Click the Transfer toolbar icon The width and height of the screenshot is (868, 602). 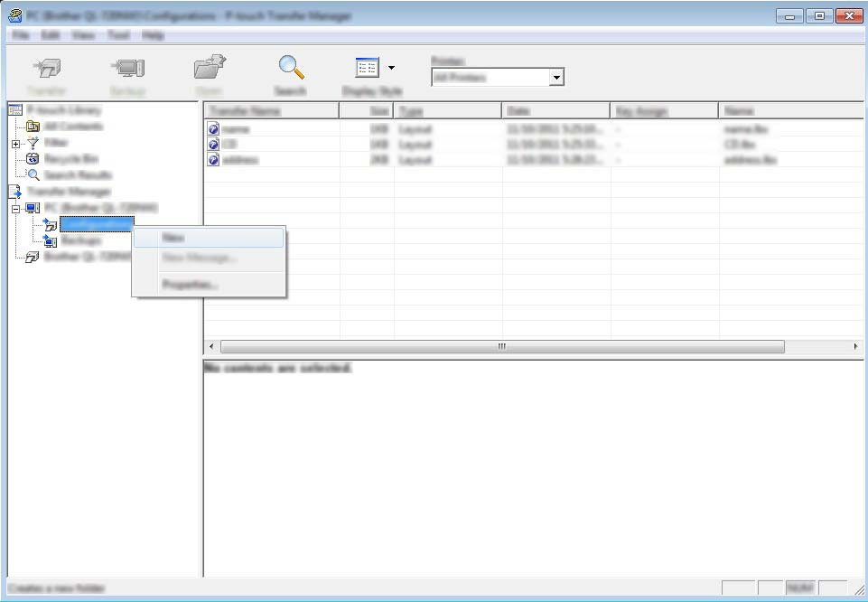coord(47,69)
